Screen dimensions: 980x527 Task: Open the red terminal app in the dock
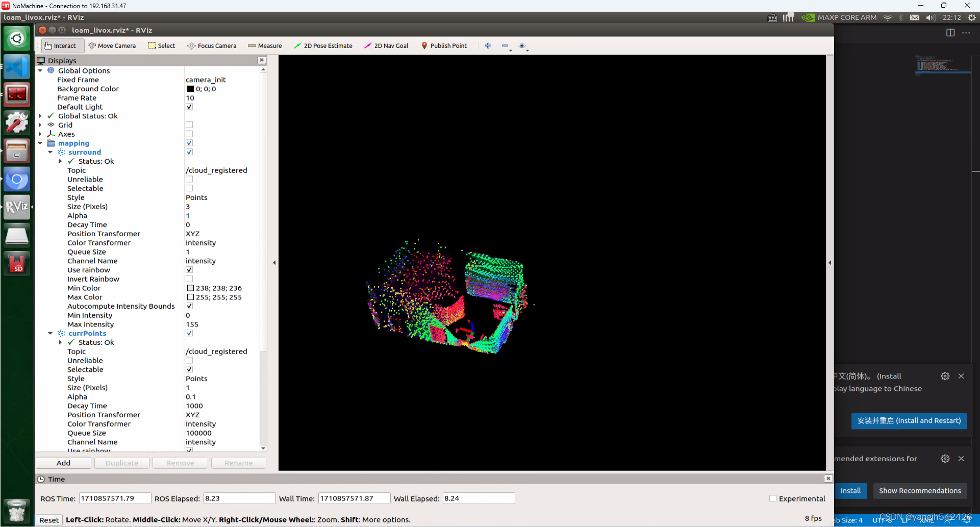click(17, 95)
